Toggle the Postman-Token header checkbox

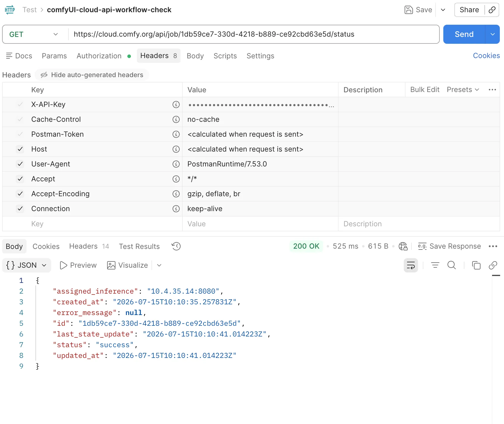20,134
